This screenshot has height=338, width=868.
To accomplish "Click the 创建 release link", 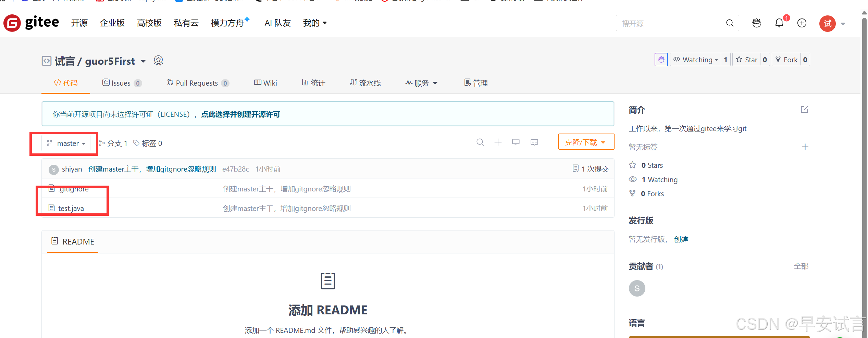I will (x=681, y=239).
